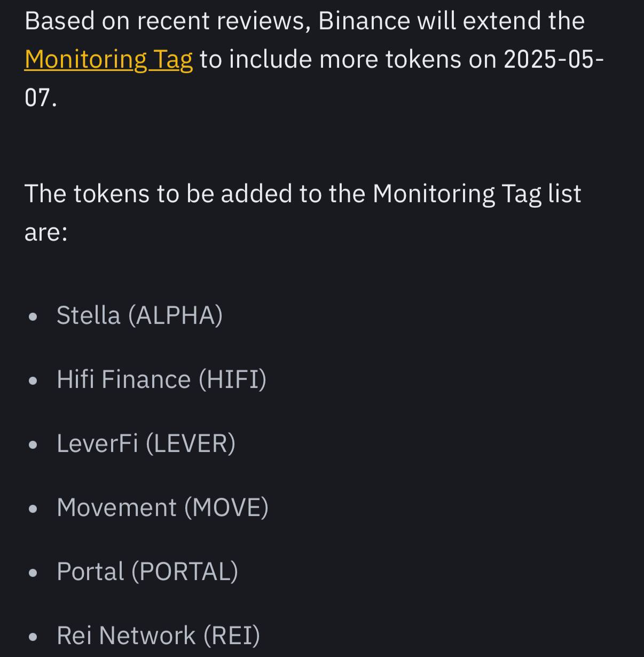Select the Stella (ALPHA) list item
644x657 pixels.
(139, 315)
